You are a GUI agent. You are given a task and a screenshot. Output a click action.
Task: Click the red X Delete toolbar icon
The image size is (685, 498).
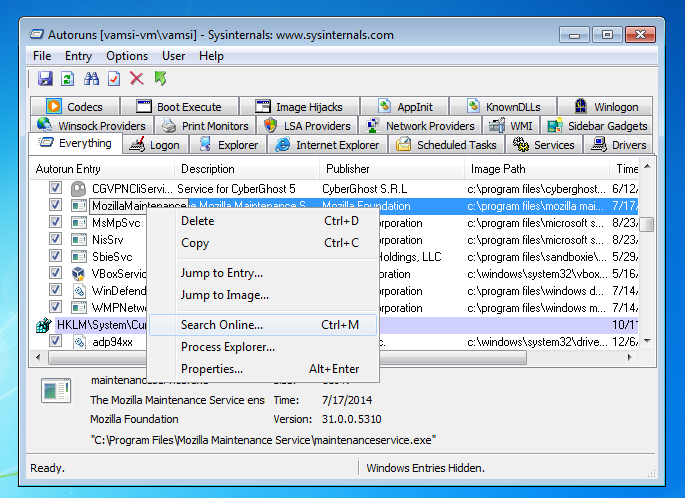point(137,79)
